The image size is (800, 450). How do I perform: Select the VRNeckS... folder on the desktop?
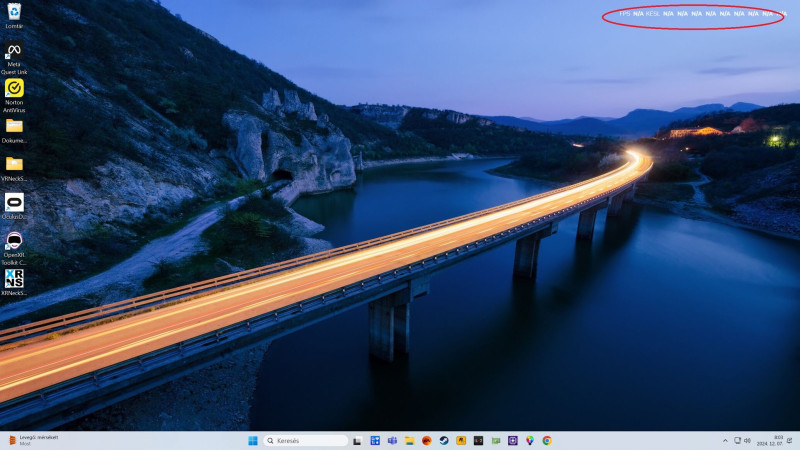click(14, 169)
